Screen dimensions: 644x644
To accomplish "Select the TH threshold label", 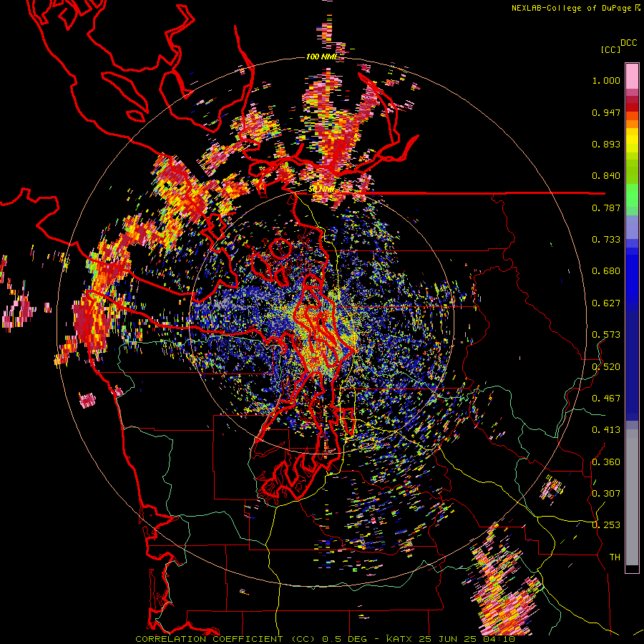I will [615, 557].
